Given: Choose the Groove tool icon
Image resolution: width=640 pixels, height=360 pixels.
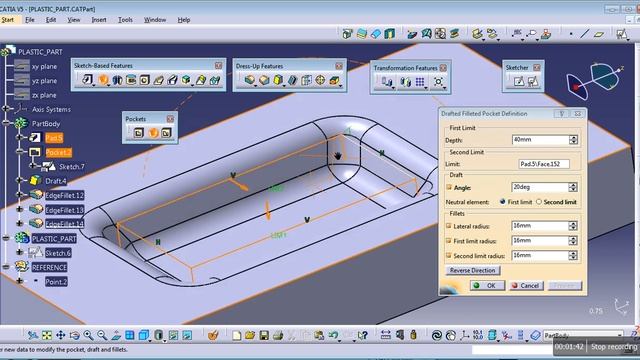Looking at the screenshot, I should [131, 80].
